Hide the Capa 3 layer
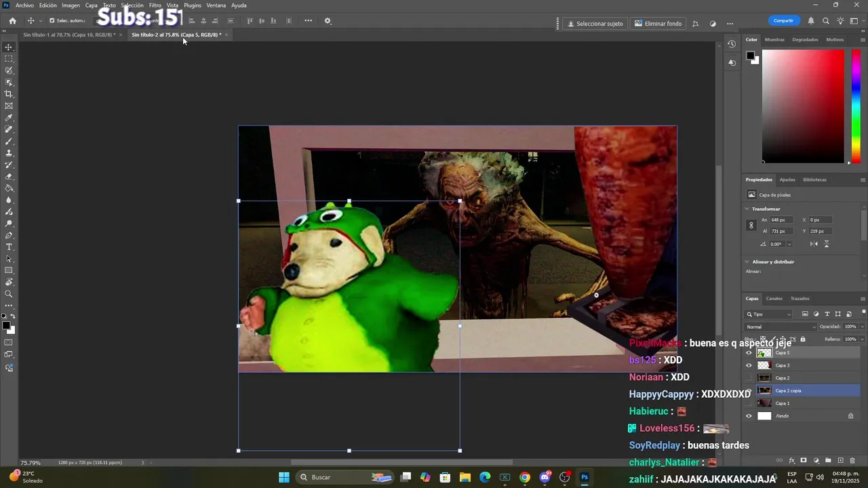868x488 pixels. coord(749,365)
